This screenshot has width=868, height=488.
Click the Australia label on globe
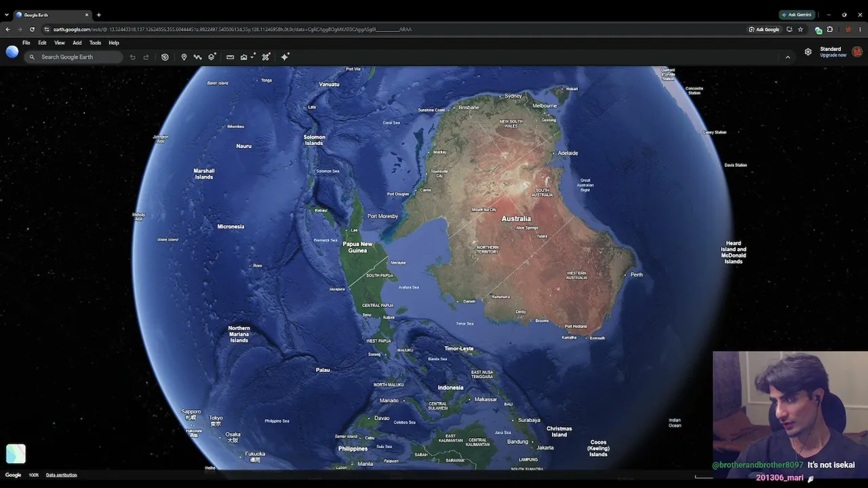pyautogui.click(x=516, y=219)
